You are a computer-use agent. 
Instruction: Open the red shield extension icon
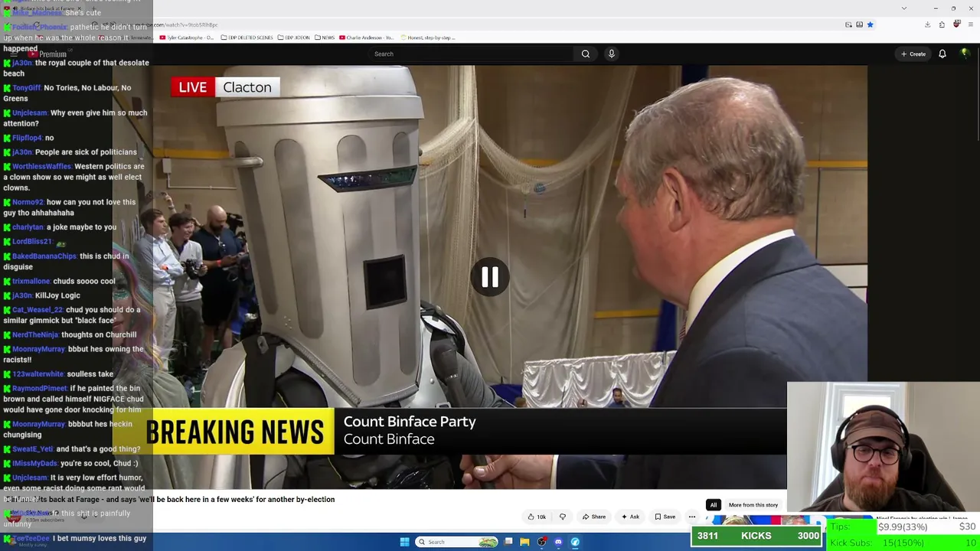[x=956, y=24]
